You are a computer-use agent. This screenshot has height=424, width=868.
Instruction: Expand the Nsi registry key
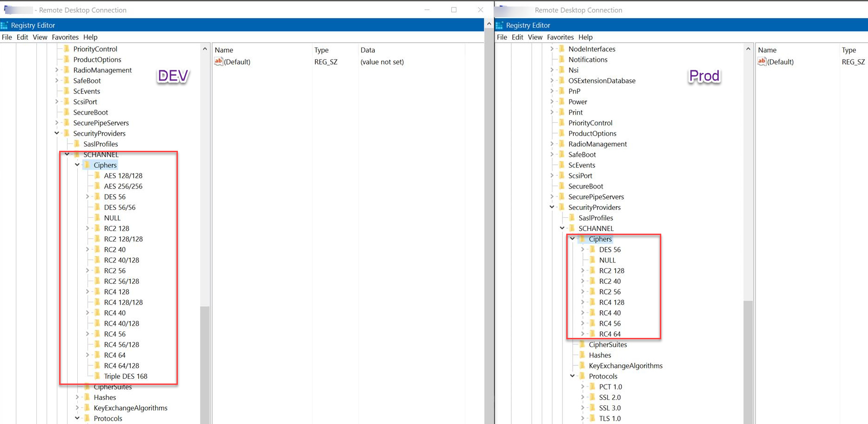point(552,70)
